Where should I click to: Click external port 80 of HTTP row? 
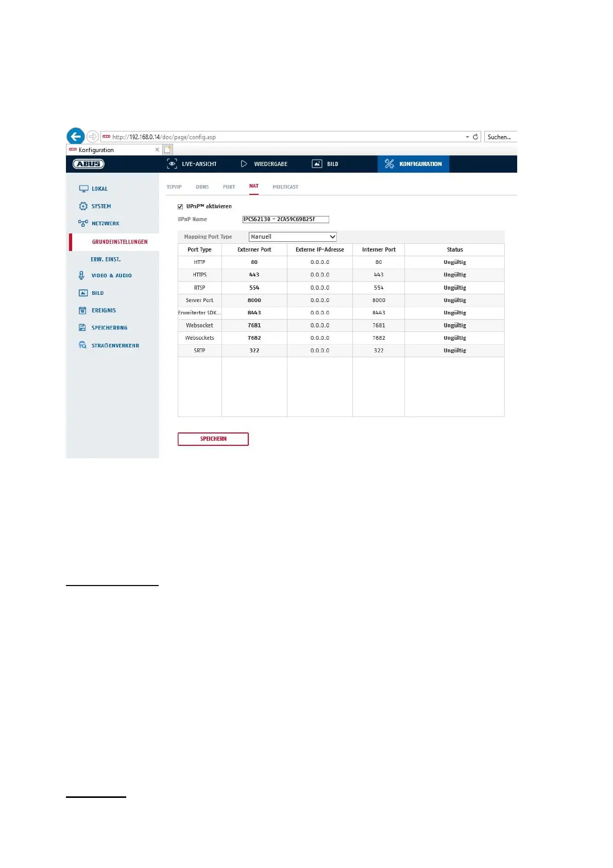point(254,262)
